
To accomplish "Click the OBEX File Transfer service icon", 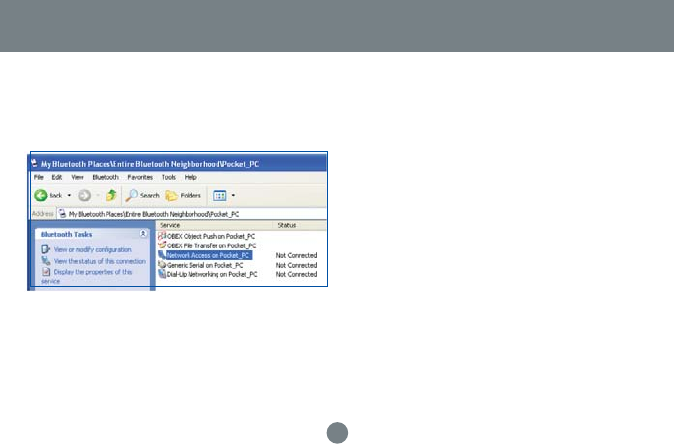I will [162, 245].
